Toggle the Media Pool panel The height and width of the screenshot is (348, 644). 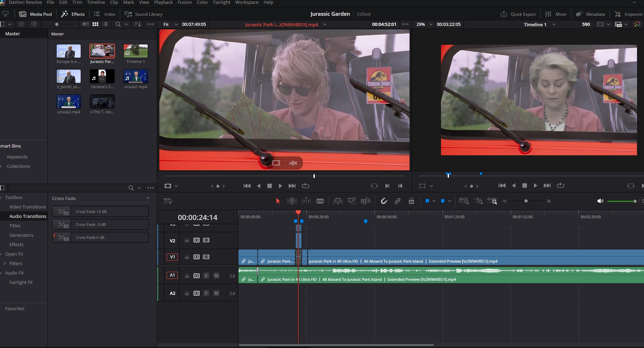click(36, 14)
